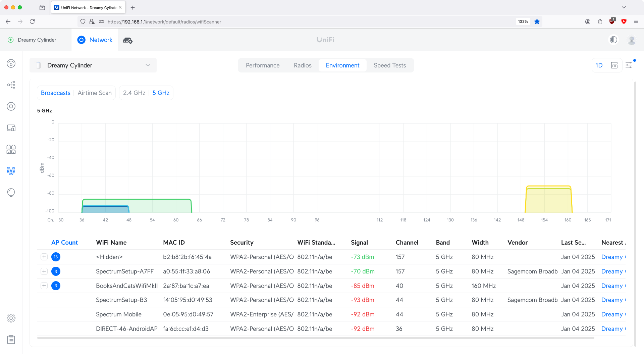Open the Speed Tests tab

(x=390, y=65)
